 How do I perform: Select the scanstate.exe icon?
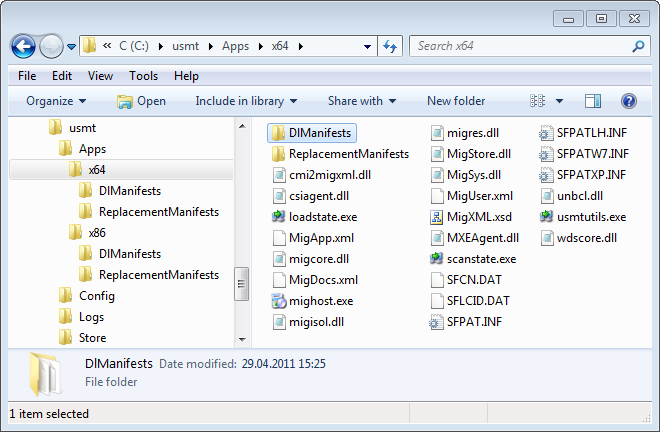pos(436,258)
